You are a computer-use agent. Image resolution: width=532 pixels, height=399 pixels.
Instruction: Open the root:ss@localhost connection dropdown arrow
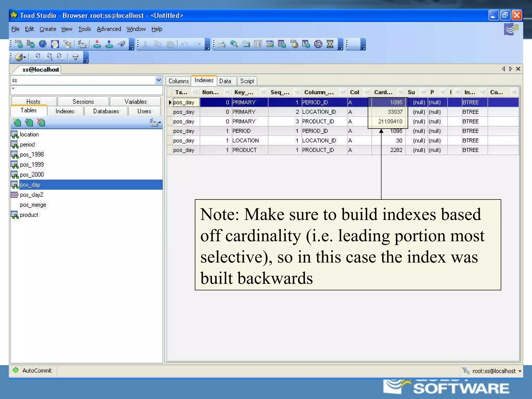coord(520,371)
